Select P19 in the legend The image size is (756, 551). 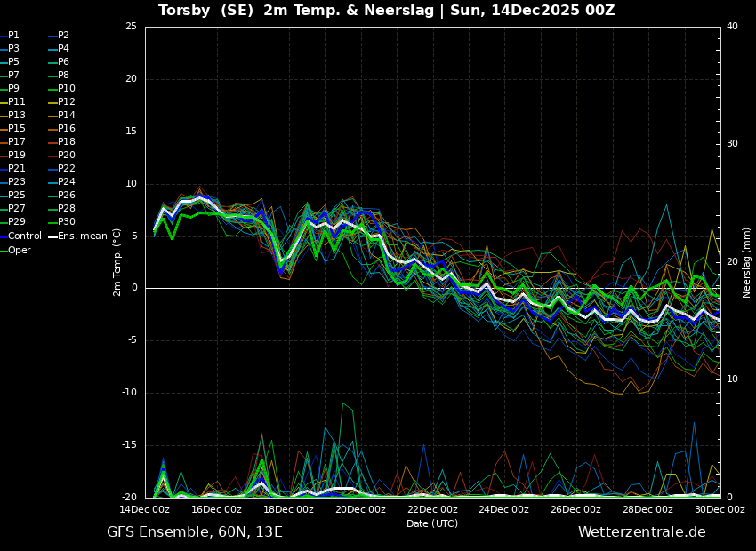pyautogui.click(x=13, y=156)
